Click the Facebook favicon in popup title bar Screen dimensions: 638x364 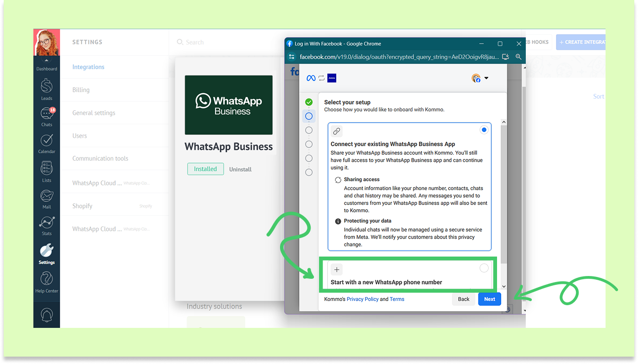[x=290, y=44]
